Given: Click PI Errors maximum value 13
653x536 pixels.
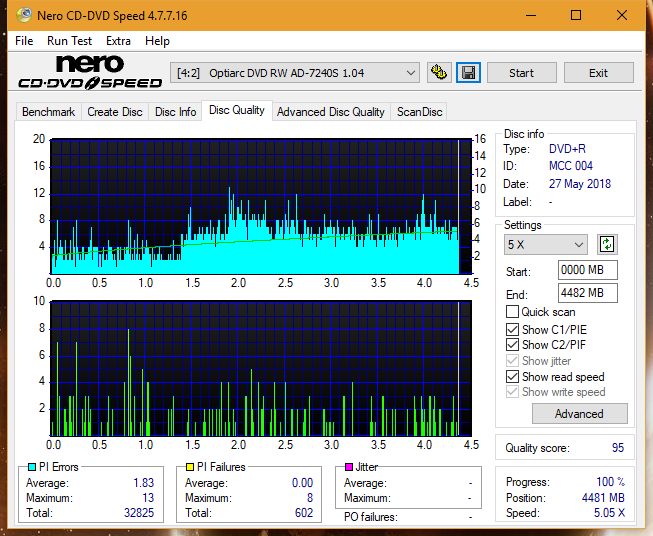Looking at the screenshot, I should pyautogui.click(x=148, y=498).
